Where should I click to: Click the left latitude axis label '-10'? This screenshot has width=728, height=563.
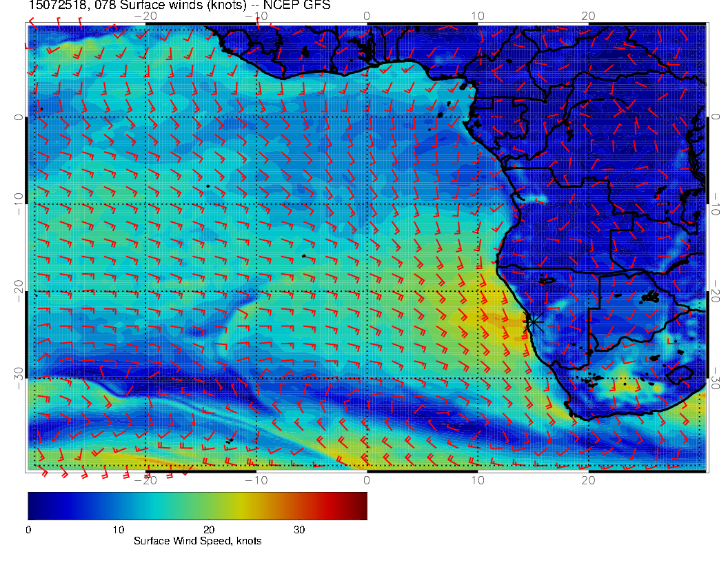click(19, 204)
